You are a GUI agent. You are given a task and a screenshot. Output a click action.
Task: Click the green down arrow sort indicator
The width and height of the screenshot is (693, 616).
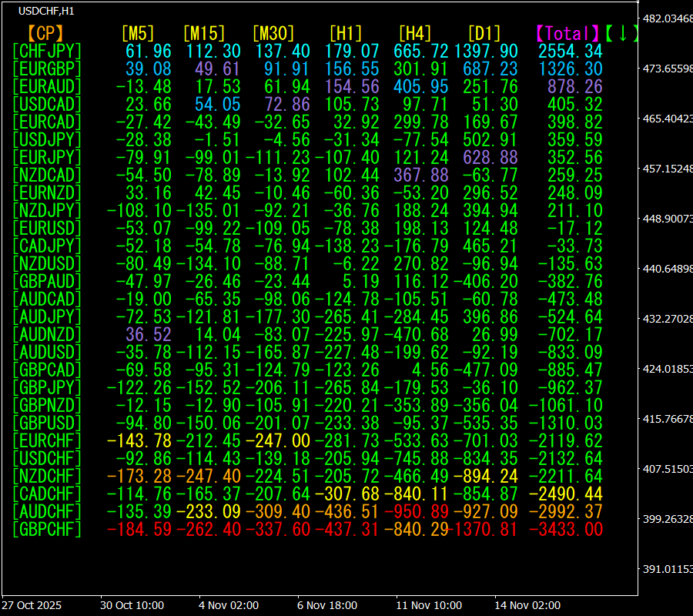click(622, 33)
